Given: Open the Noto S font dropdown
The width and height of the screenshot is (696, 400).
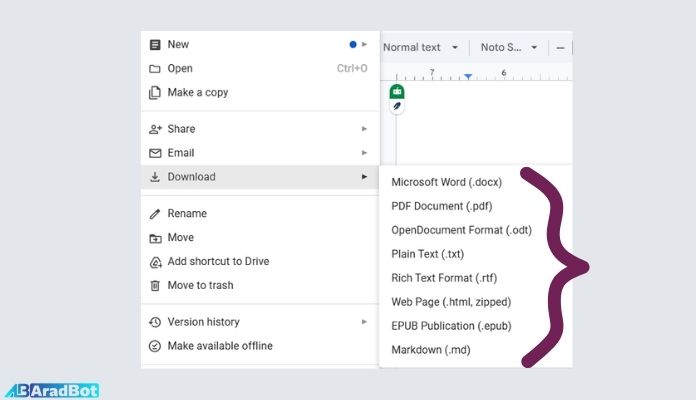Looking at the screenshot, I should click(509, 47).
